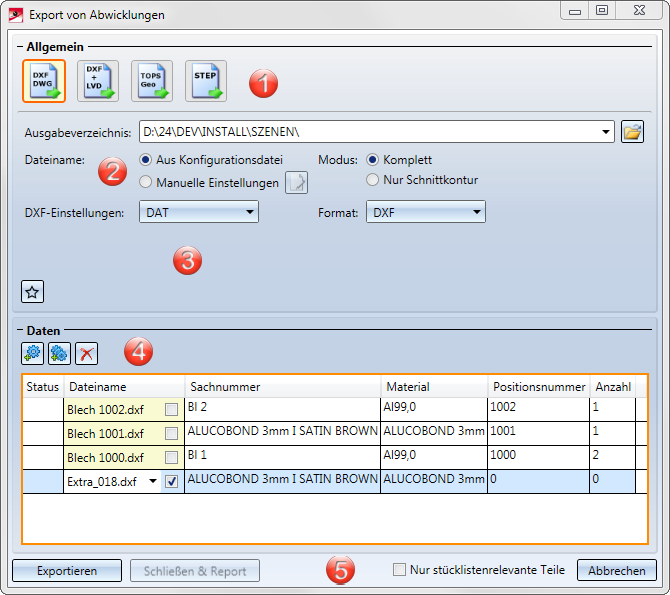This screenshot has height=595, width=670.
Task: Open manual settings arrow button
Action: [x=297, y=182]
